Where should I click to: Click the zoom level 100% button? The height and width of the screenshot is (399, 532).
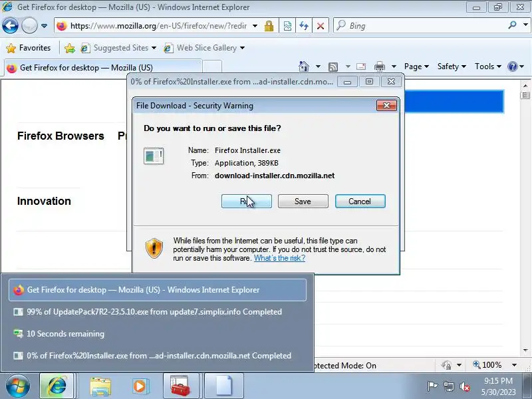point(487,365)
